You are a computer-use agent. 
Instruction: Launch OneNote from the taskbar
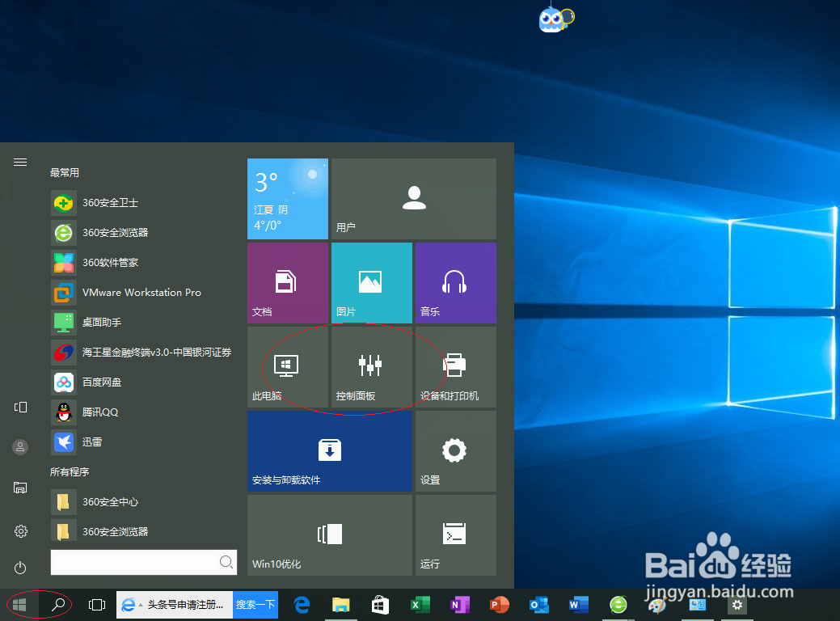(x=460, y=605)
